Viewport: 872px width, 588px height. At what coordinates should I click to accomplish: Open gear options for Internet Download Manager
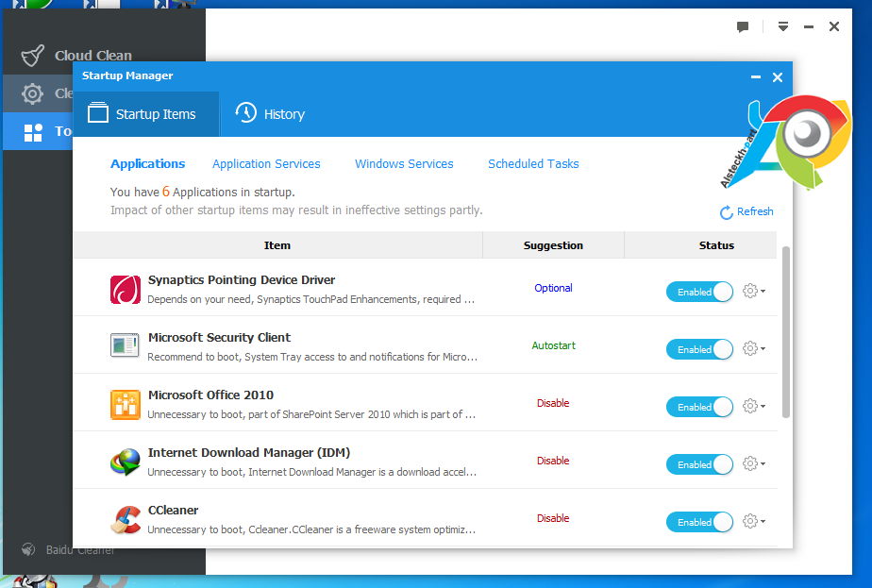pyautogui.click(x=753, y=463)
